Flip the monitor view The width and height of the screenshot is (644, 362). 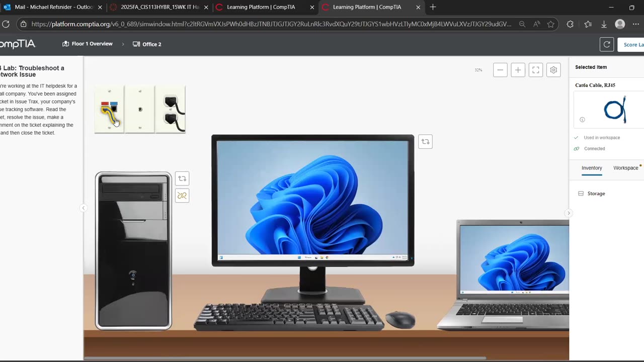pyautogui.click(x=425, y=142)
